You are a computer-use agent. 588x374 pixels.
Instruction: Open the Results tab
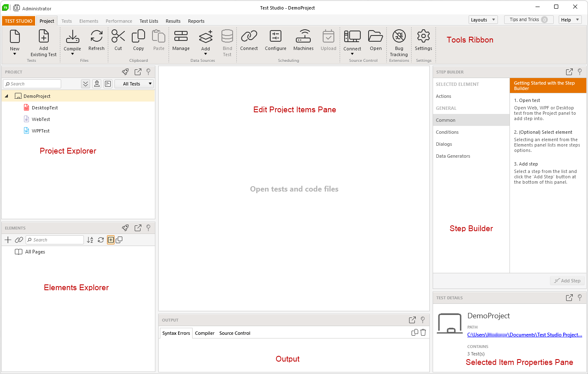click(x=173, y=21)
